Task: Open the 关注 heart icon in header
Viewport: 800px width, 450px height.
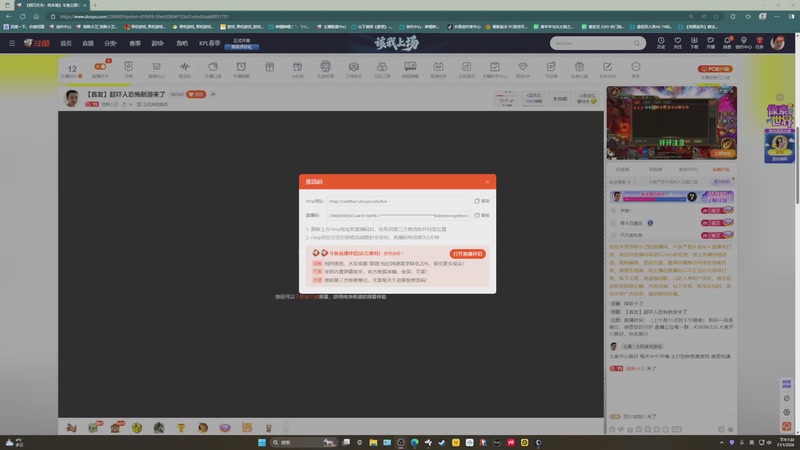Action: click(678, 43)
